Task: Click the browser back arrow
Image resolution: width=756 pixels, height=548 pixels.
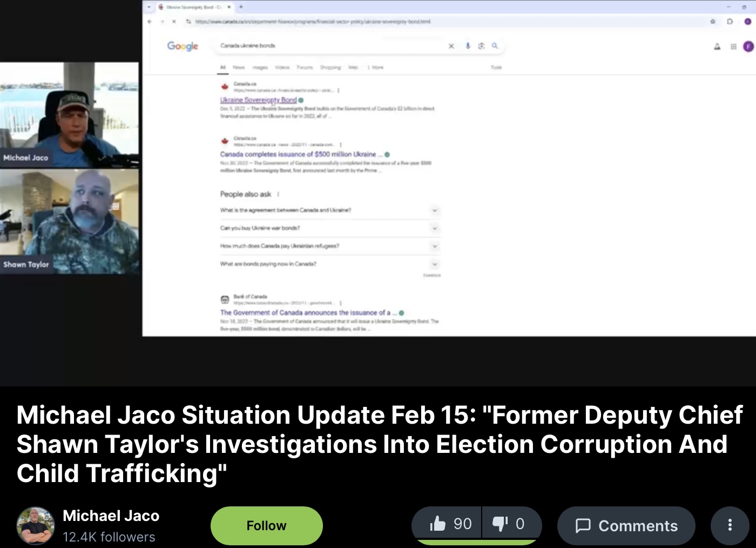Action: pyautogui.click(x=150, y=22)
